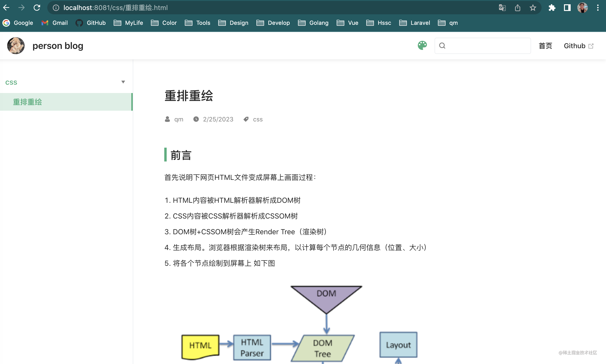The image size is (606, 364).
Task: Open the Google bookmark
Action: pos(18,23)
